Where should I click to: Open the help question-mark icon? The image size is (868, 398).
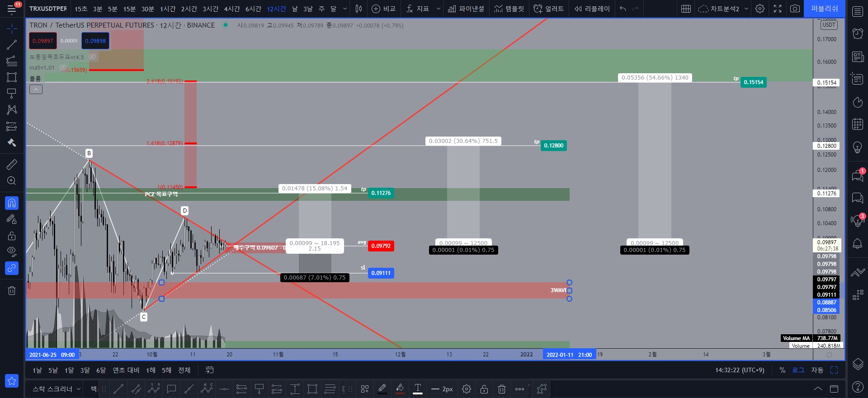click(858, 387)
